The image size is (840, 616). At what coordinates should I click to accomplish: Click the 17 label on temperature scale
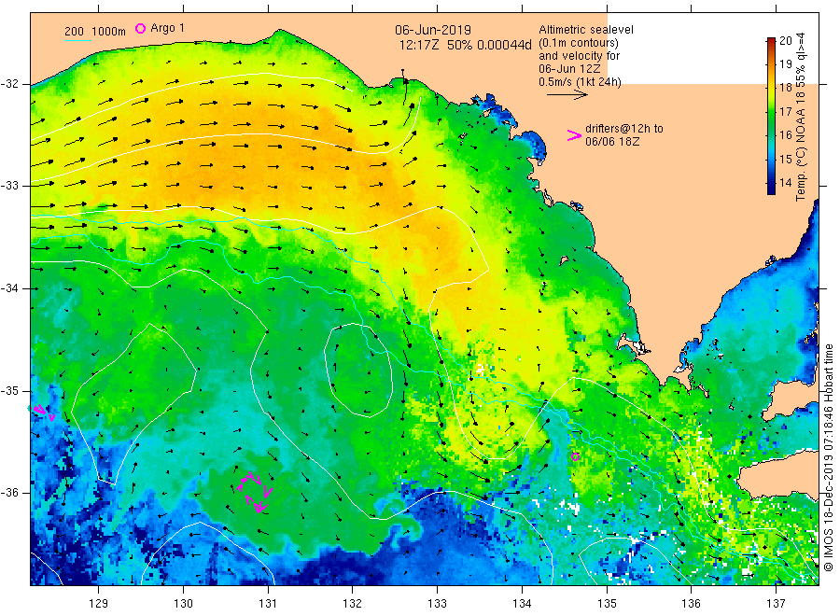coord(785,111)
